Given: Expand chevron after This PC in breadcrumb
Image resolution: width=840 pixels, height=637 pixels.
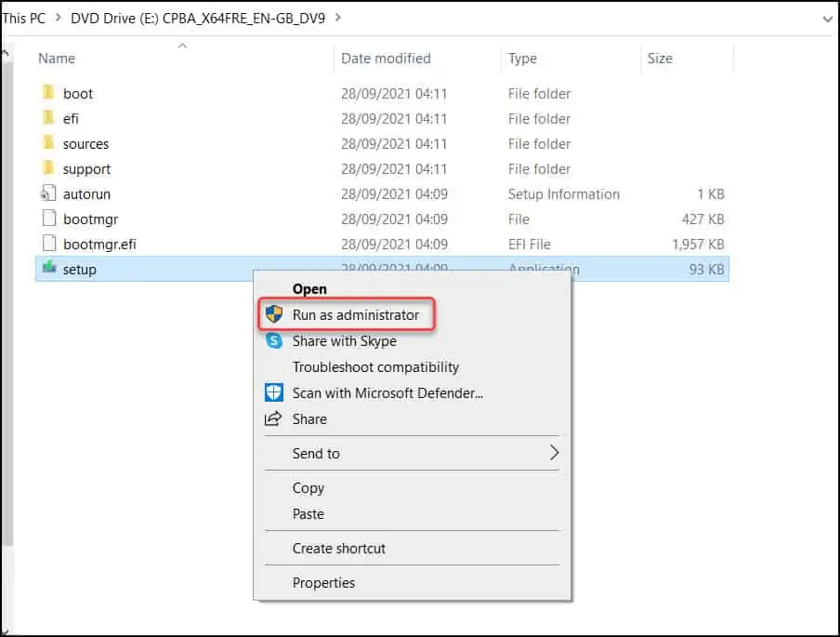Looking at the screenshot, I should (x=58, y=18).
